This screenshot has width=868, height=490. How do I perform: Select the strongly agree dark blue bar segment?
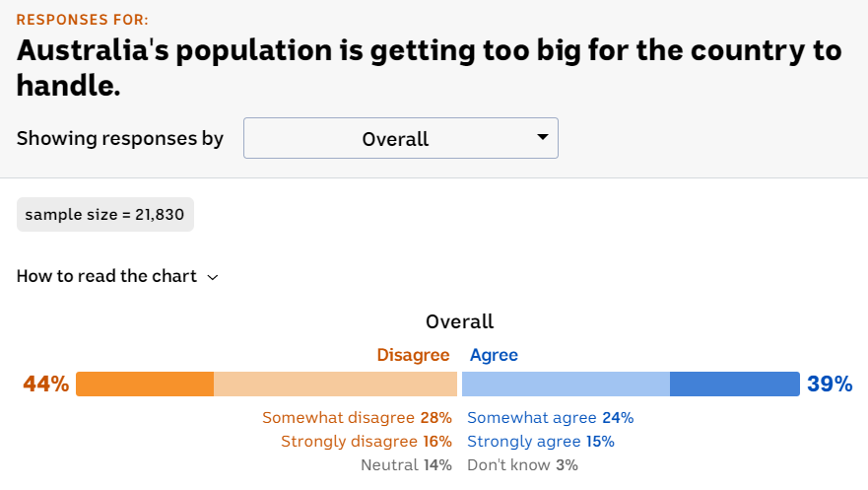click(x=734, y=384)
